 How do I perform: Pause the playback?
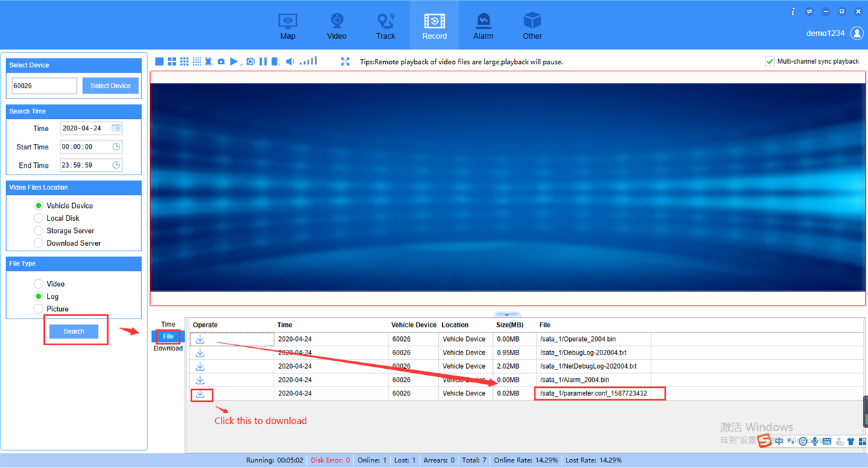263,61
